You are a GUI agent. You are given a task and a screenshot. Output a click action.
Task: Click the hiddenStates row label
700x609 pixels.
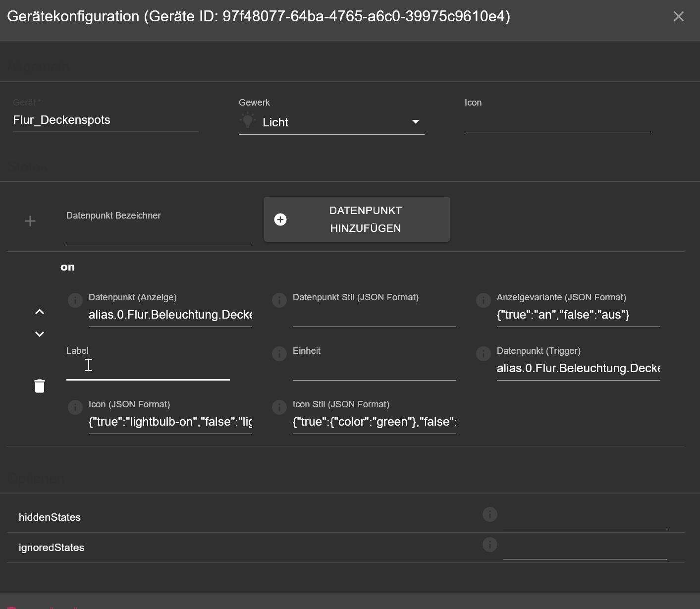(50, 517)
